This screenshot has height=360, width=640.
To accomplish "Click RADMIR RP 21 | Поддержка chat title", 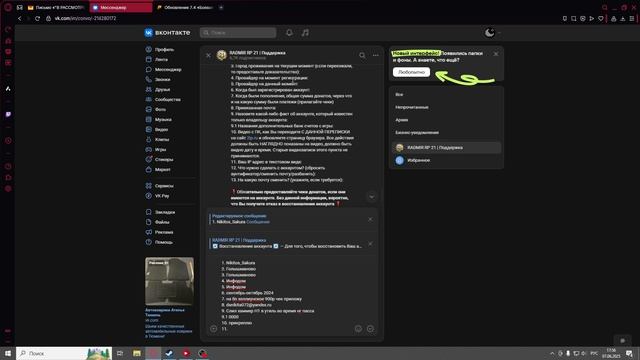I will 257,53.
